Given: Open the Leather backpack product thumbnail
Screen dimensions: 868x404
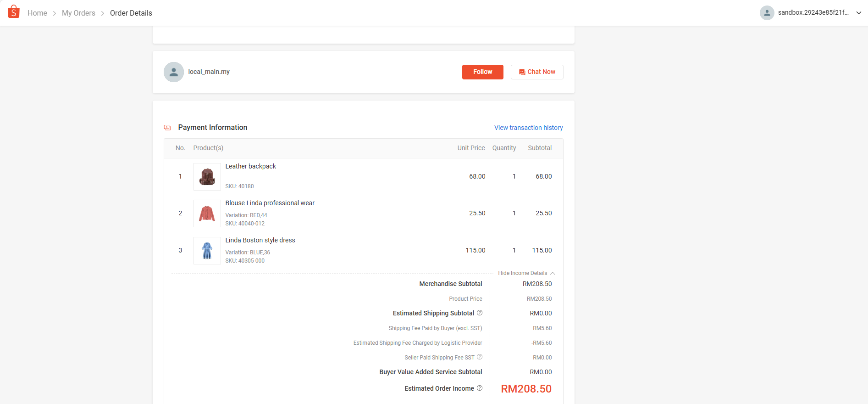Looking at the screenshot, I should click(207, 177).
